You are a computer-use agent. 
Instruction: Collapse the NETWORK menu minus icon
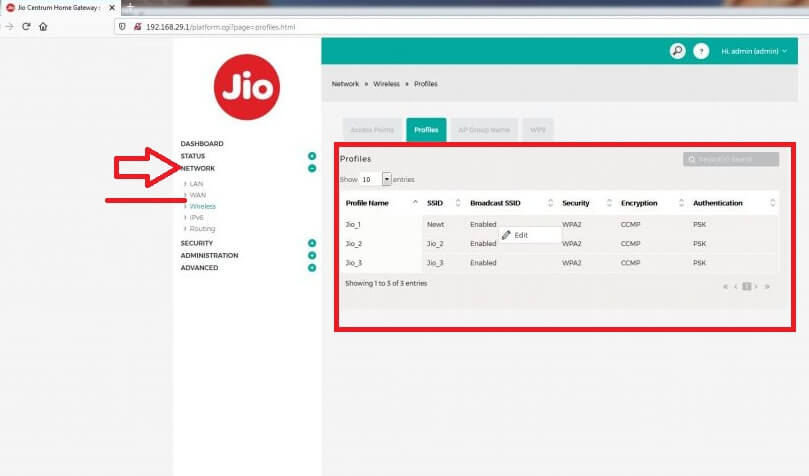(312, 168)
